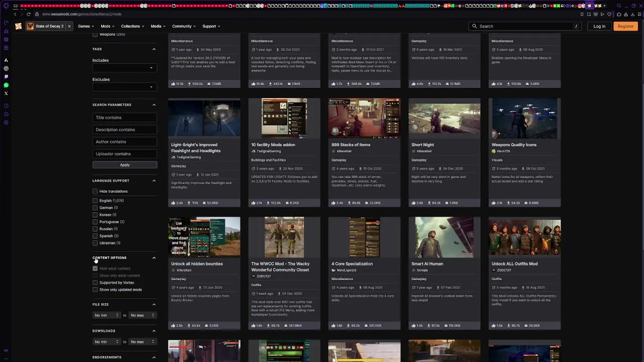Open the Media menu
The width and height of the screenshot is (644, 362).
[158, 26]
